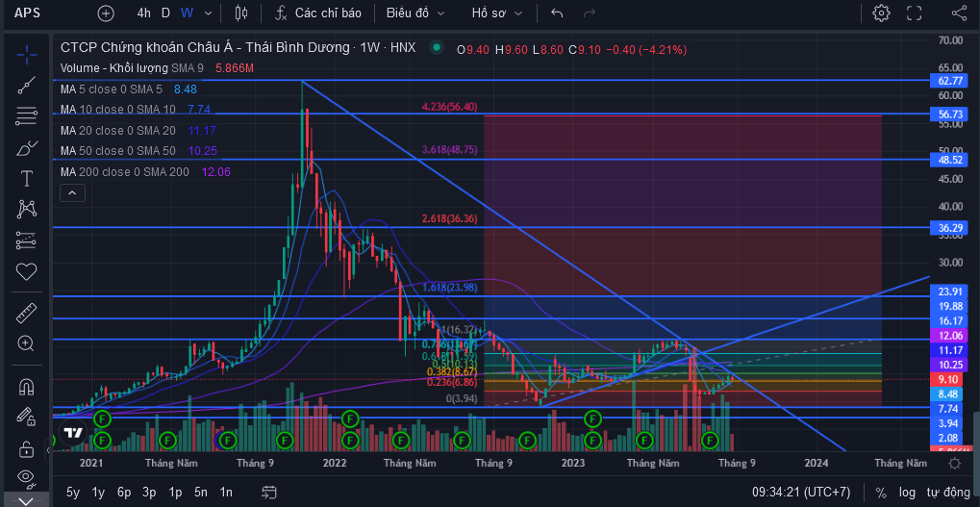Select MA 50 close 0 SMA 50 legend
Viewport: 980px width, 507px height.
[x=138, y=151]
